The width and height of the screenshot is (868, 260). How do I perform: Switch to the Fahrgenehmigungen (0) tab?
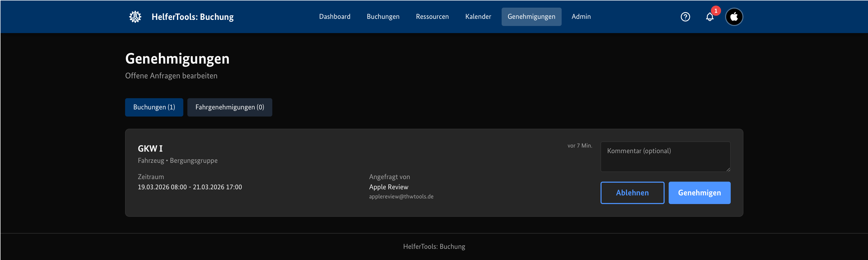coord(230,107)
